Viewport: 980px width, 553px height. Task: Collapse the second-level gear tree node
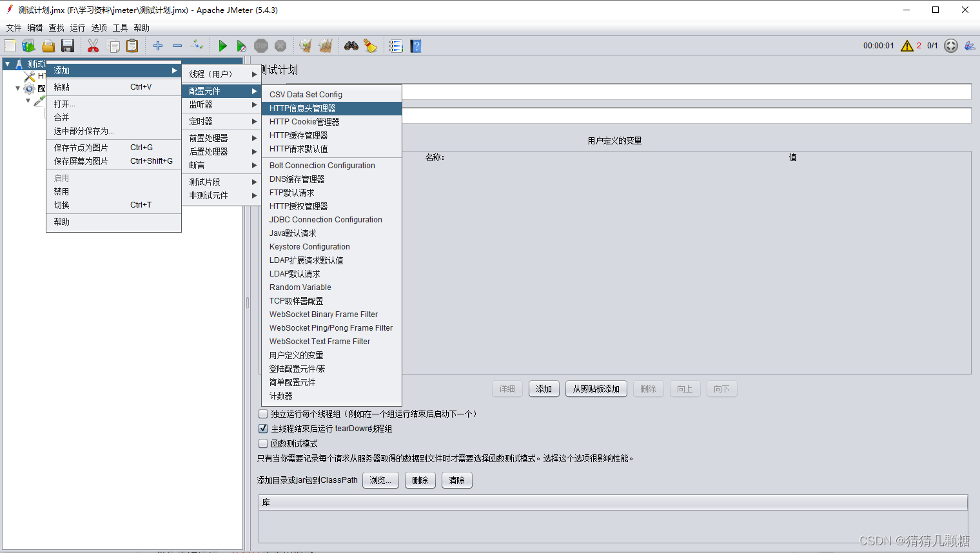[x=17, y=88]
